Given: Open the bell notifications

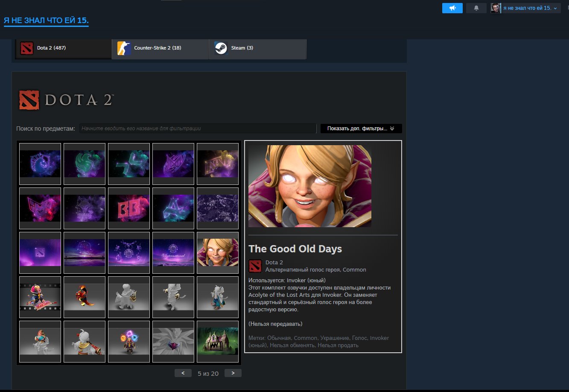Looking at the screenshot, I should (x=476, y=8).
